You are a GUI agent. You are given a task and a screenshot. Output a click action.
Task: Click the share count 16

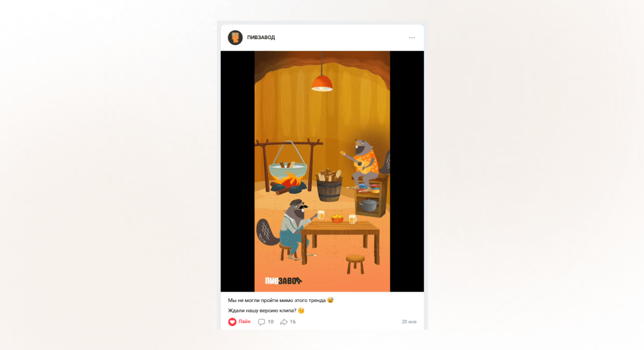[x=292, y=322]
